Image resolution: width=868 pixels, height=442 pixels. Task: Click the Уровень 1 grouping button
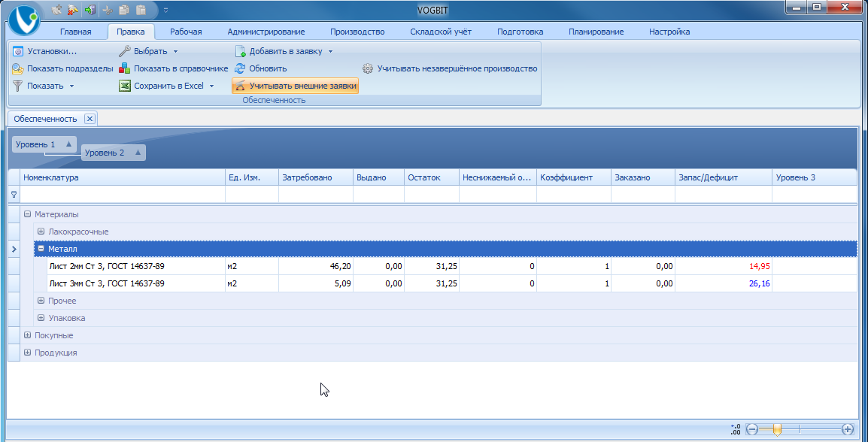(x=44, y=144)
